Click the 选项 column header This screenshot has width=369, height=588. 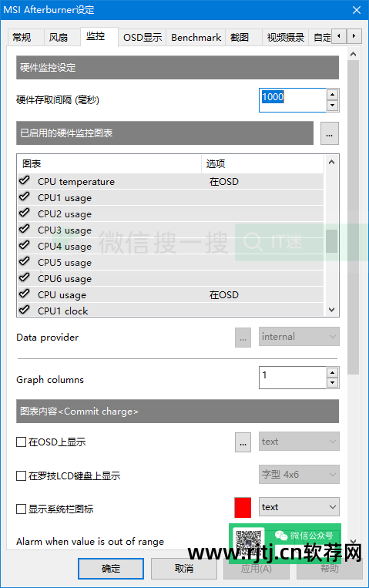point(263,164)
